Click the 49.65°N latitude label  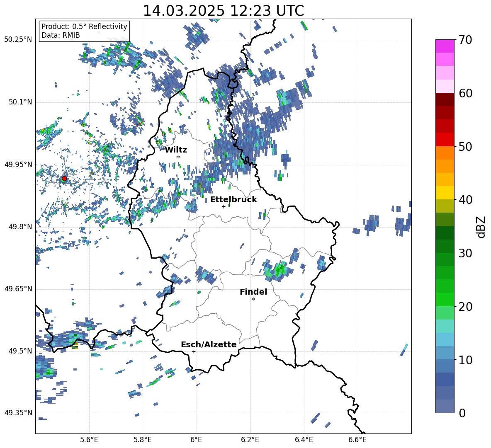pos(18,289)
